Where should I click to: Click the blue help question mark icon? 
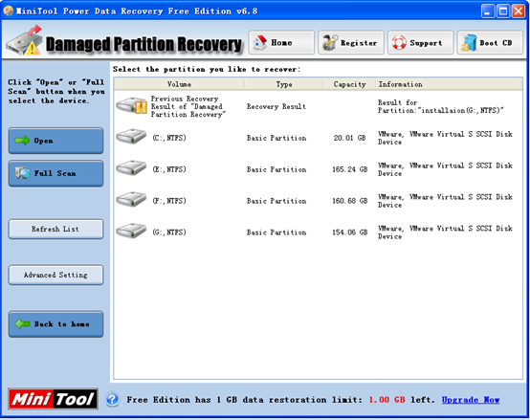coord(112,399)
